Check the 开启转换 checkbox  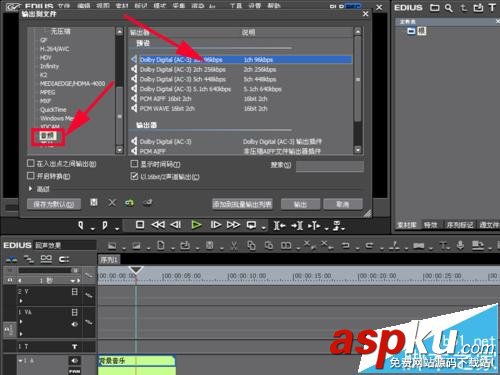point(31,175)
